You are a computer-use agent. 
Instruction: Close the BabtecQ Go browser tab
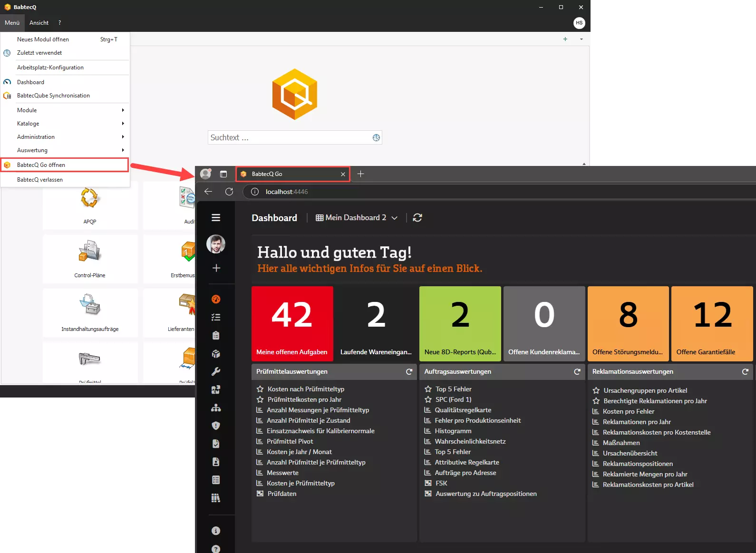click(x=343, y=174)
